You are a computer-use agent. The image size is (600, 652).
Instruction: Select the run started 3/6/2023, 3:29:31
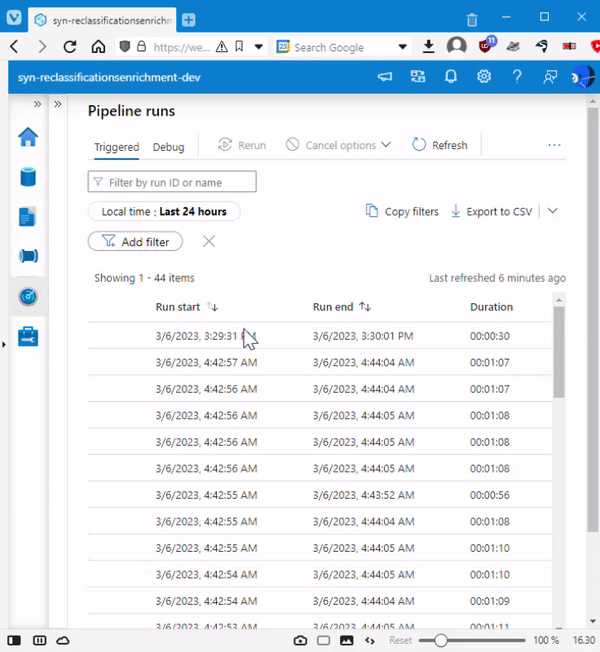click(320, 336)
